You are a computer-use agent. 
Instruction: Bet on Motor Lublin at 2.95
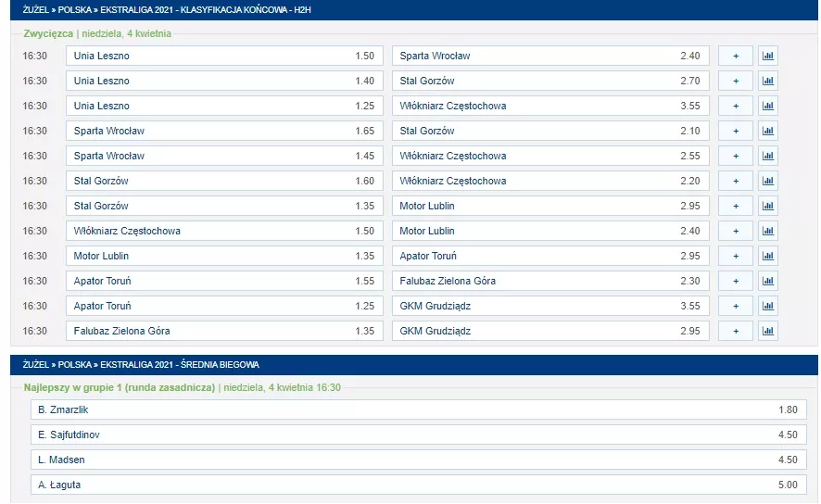click(x=550, y=206)
